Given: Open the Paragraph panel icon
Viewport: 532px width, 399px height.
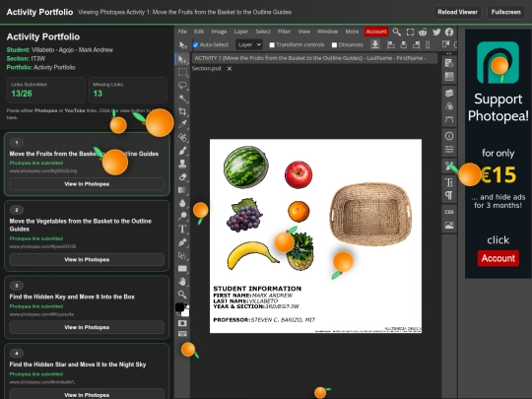Looking at the screenshot, I should click(449, 195).
